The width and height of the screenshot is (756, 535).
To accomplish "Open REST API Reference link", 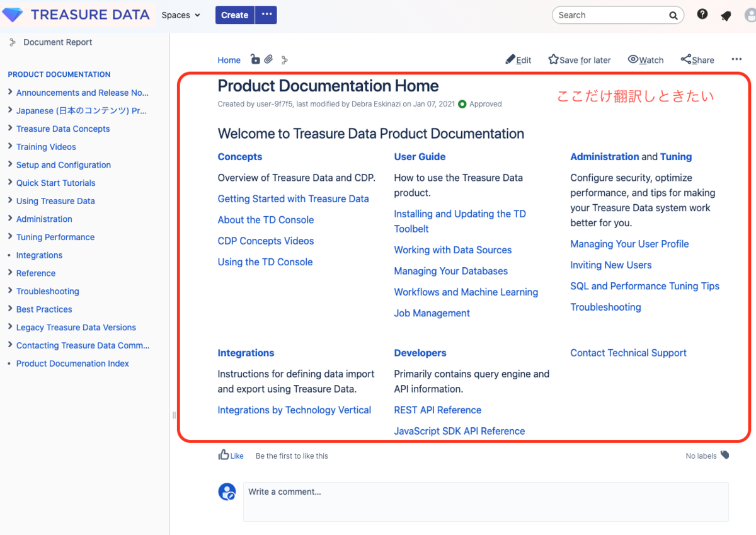I will coord(438,410).
